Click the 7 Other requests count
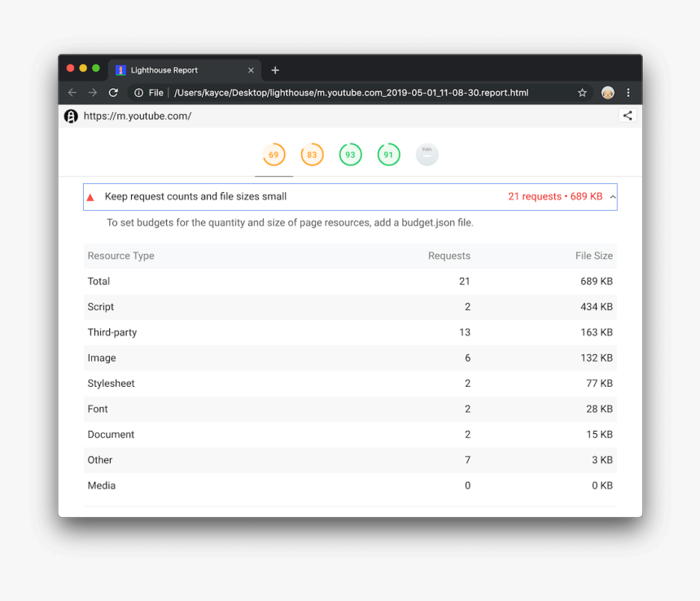Viewport: 700px width, 601px height. 467,460
